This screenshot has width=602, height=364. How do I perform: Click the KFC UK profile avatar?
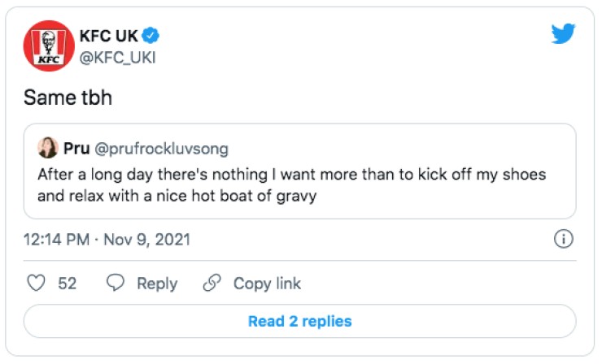click(x=48, y=45)
